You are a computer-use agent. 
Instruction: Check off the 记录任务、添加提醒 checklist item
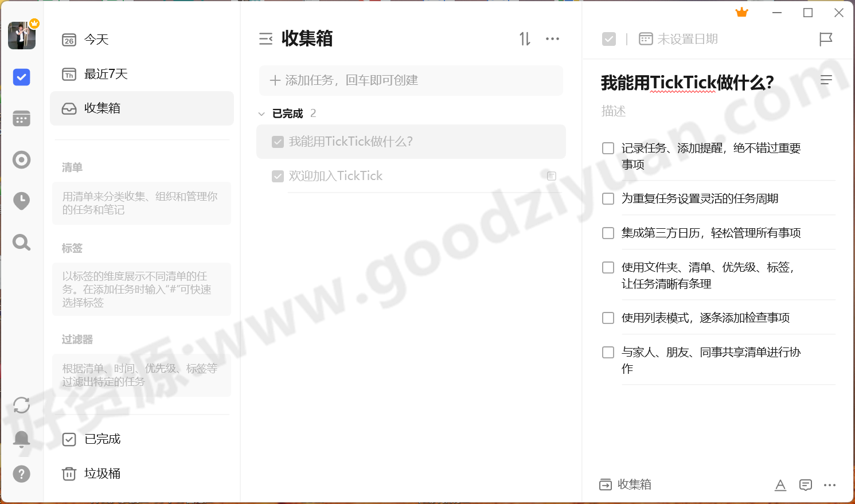click(608, 148)
